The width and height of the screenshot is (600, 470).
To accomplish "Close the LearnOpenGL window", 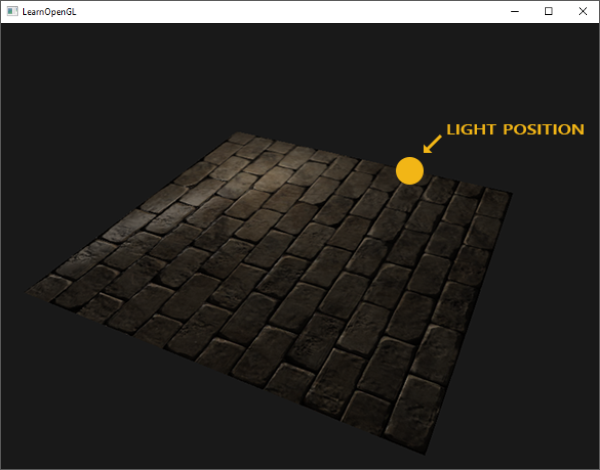I will click(582, 11).
